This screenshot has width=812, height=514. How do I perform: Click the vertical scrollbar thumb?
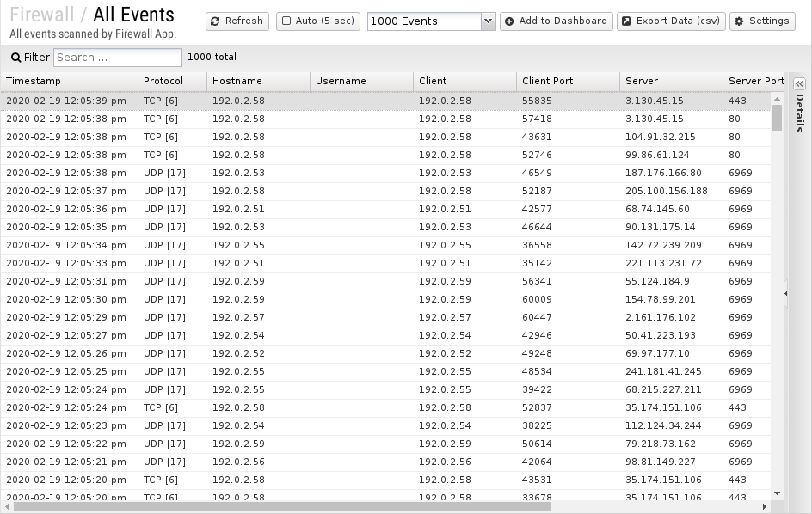(777, 117)
